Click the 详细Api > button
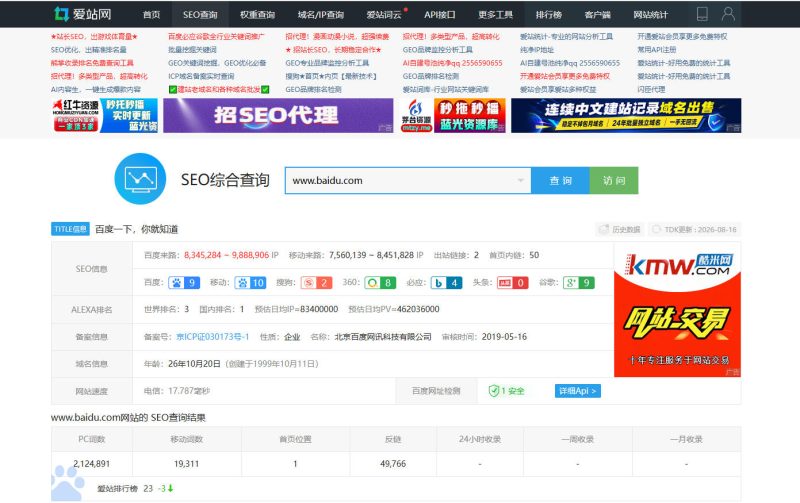Screen dimensions: 800x503 [578, 391]
